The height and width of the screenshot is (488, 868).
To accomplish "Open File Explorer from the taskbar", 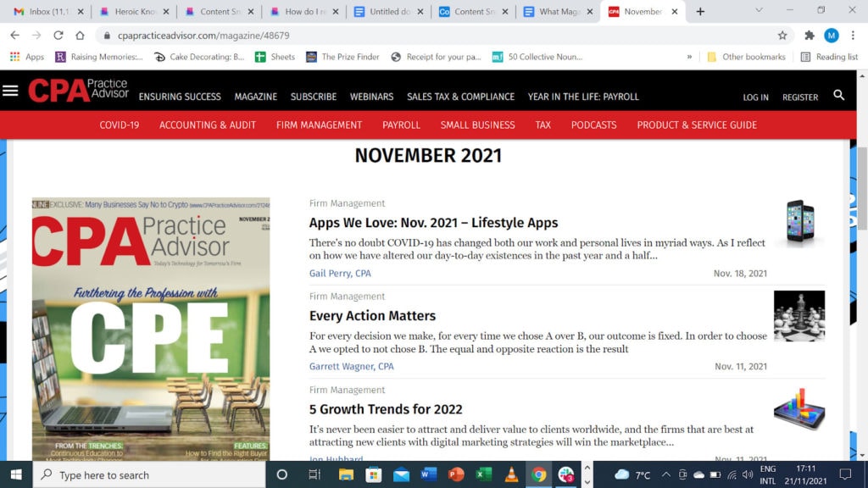I will point(346,474).
